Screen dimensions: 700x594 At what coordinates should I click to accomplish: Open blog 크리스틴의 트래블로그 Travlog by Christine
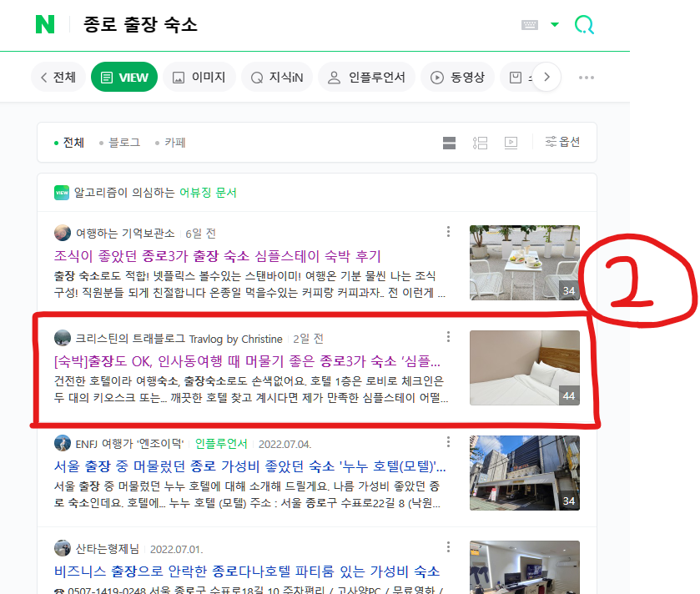pos(179,339)
